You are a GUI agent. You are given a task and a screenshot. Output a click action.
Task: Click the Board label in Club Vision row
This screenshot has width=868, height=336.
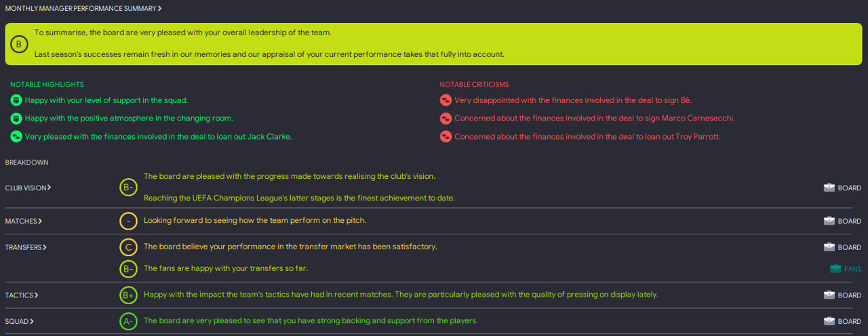click(849, 188)
